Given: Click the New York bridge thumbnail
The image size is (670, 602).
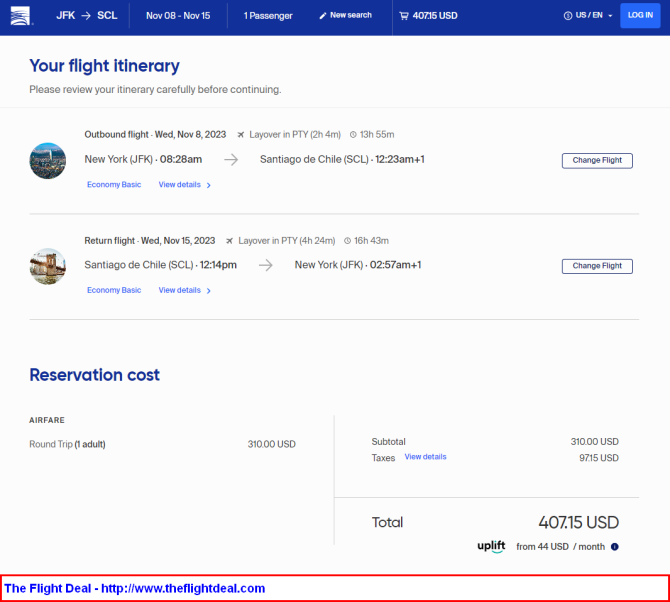Looking at the screenshot, I should [47, 266].
